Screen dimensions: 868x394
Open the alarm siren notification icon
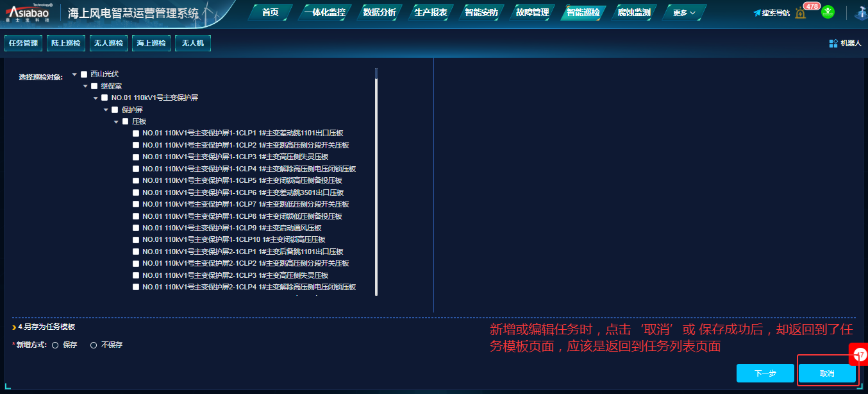[x=800, y=13]
